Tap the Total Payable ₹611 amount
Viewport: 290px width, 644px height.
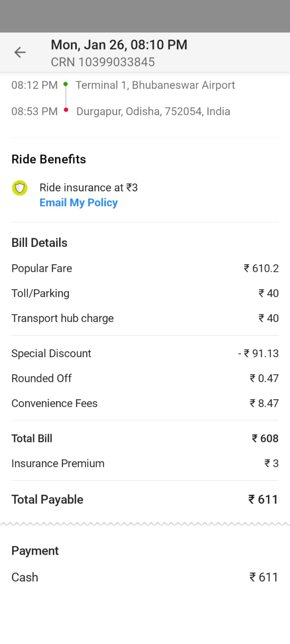click(263, 500)
